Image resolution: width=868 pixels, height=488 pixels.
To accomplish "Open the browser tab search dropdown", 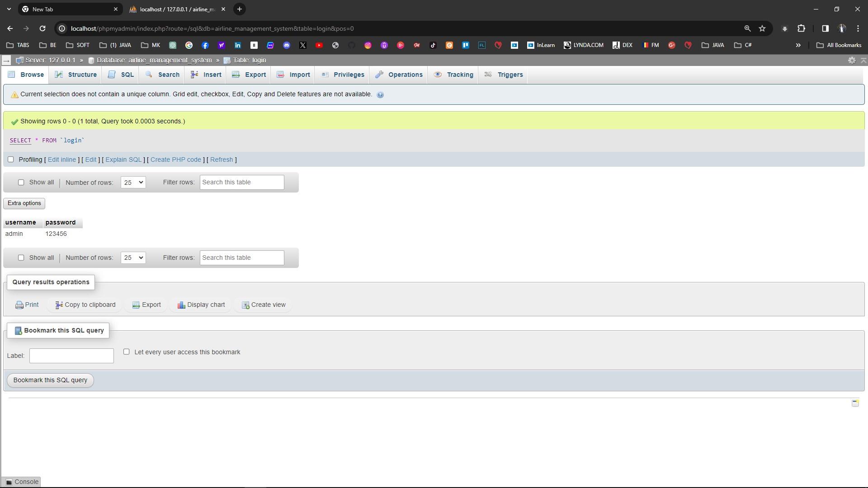I will coord(9,9).
